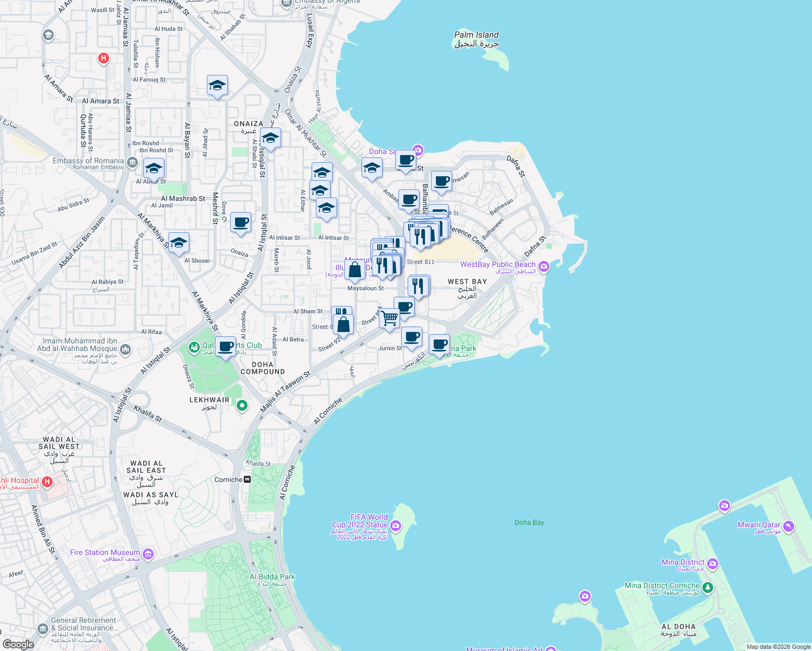This screenshot has height=651, width=812.
Task: Open the Corniche metro station icon
Action: [246, 480]
